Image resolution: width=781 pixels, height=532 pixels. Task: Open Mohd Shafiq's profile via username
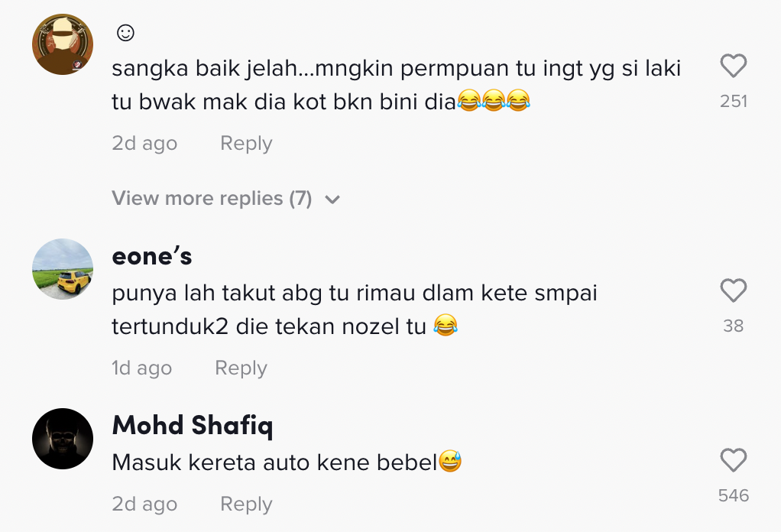pos(193,425)
